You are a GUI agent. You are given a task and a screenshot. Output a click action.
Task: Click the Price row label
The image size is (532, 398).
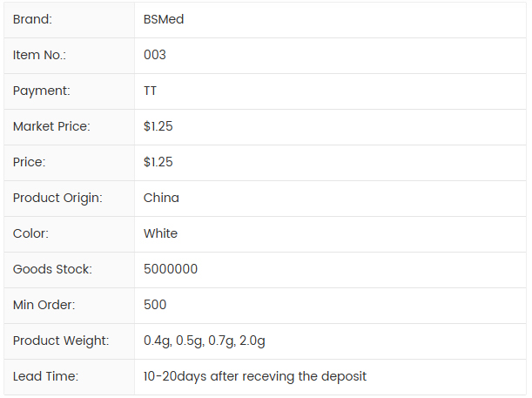pos(29,162)
